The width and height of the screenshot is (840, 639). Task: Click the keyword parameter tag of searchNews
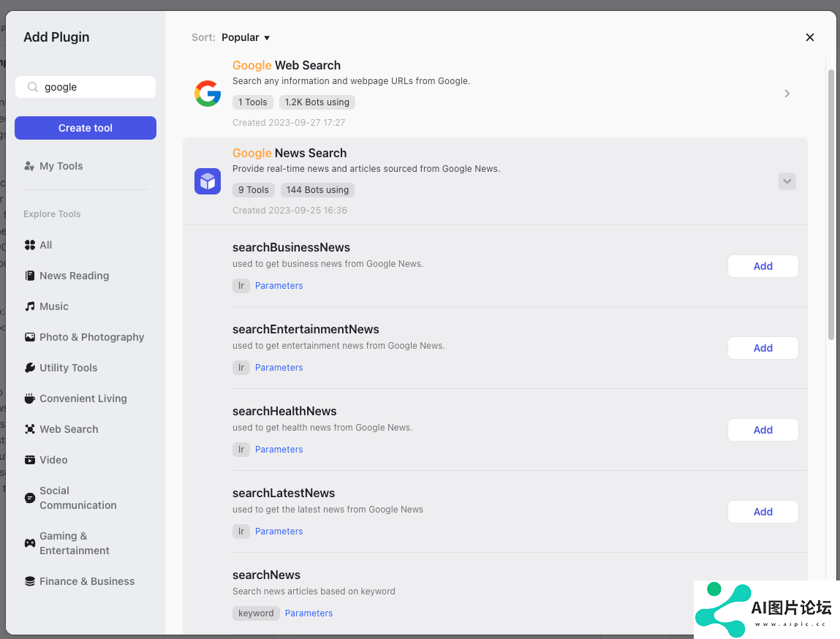point(256,613)
